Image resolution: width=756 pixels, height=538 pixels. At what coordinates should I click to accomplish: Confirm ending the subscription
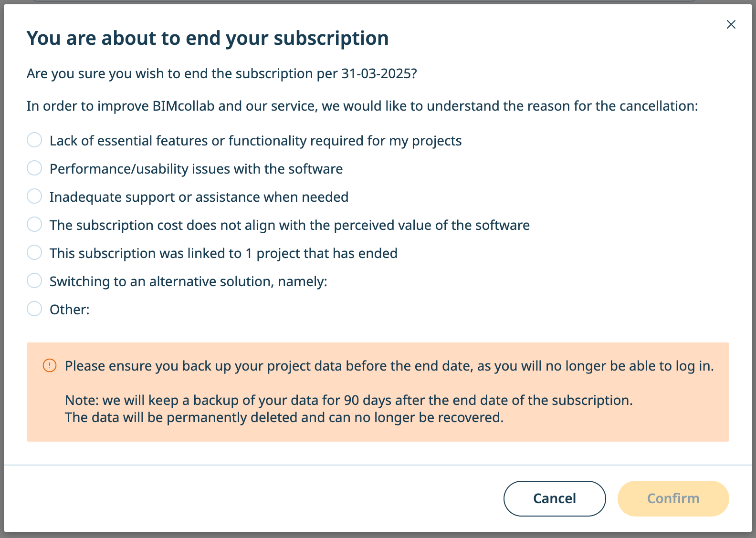coord(673,498)
